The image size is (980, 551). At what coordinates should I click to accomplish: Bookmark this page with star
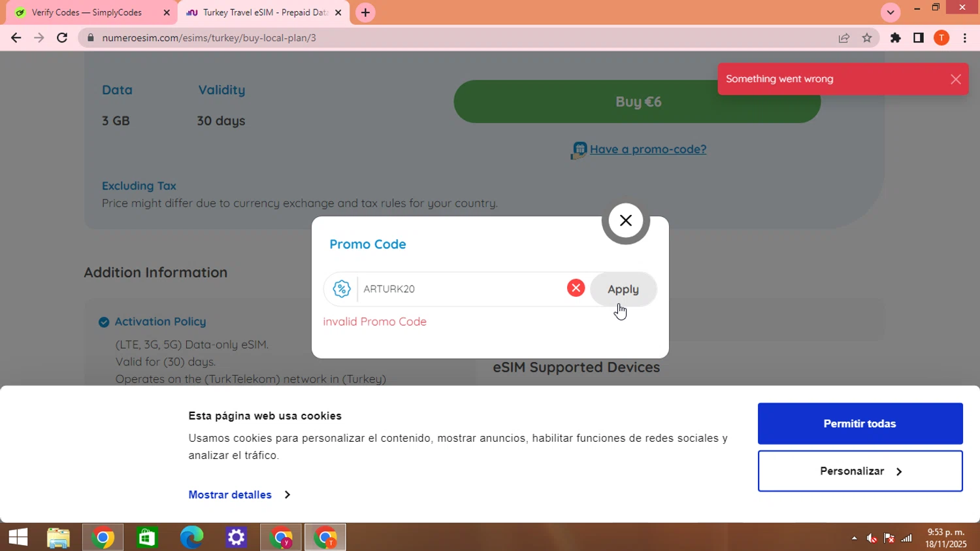[867, 38]
